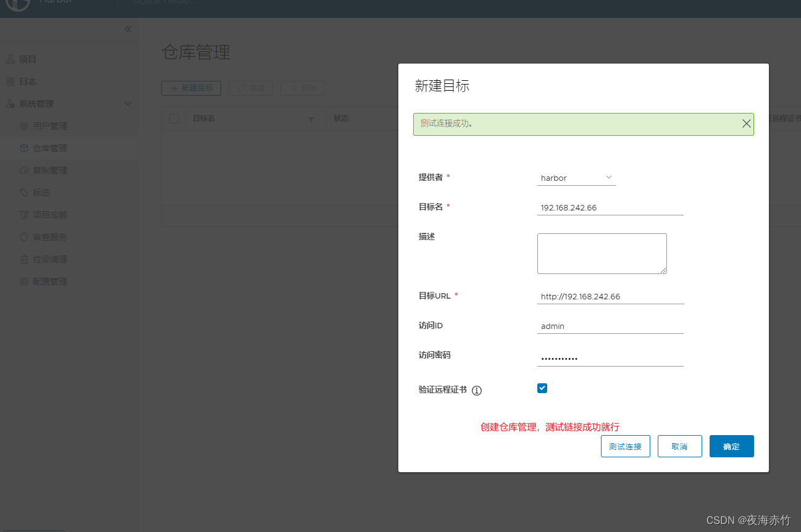Screen dimensions: 801x532
Task: Click the 系统管理 icon in sidebar
Action: [x=10, y=104]
